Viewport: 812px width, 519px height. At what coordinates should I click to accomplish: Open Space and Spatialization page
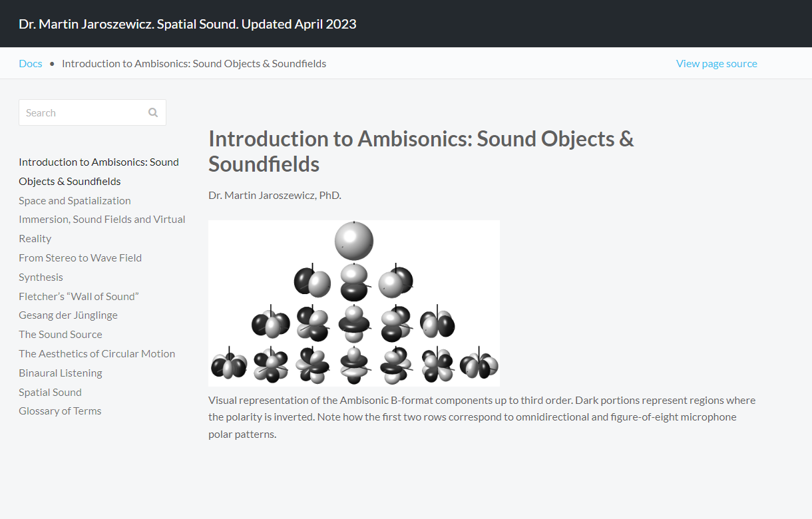[x=75, y=200]
